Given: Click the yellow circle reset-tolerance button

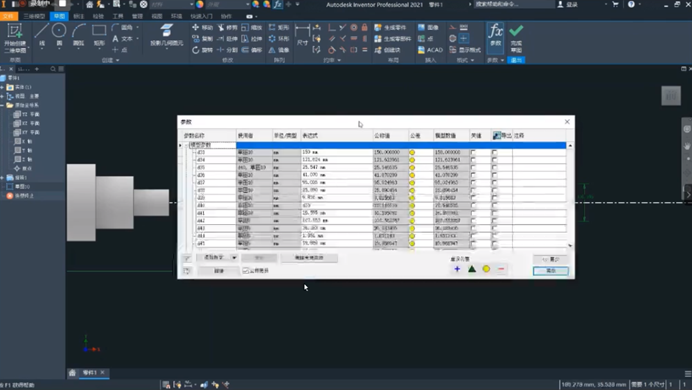Looking at the screenshot, I should pos(486,269).
